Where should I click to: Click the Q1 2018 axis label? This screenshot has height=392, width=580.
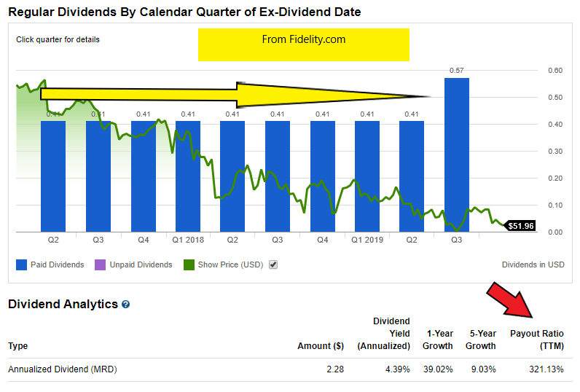pos(187,239)
